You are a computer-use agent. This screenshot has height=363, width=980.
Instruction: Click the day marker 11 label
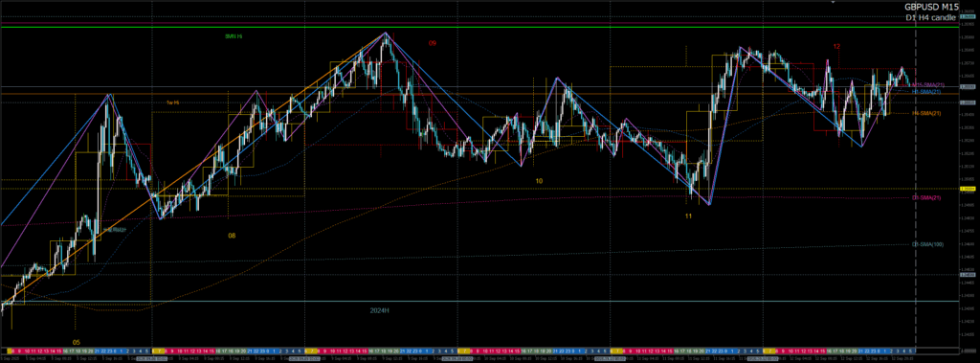click(688, 216)
